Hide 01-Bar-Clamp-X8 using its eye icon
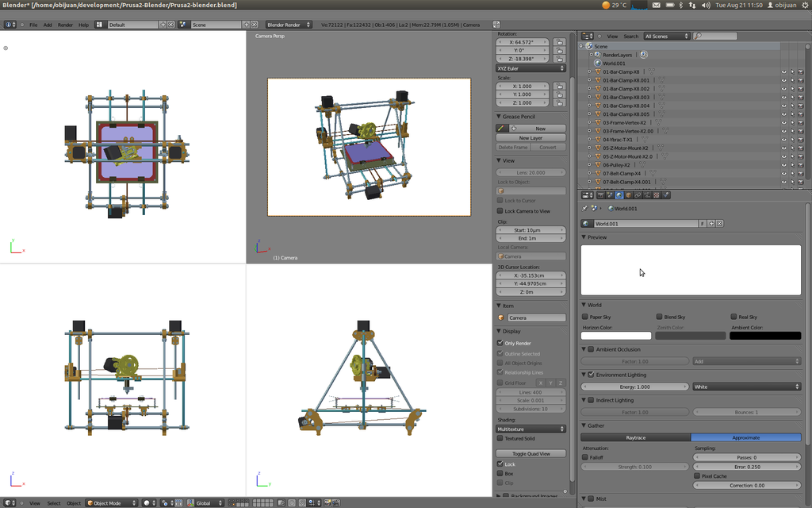Image resolution: width=812 pixels, height=508 pixels. click(783, 72)
